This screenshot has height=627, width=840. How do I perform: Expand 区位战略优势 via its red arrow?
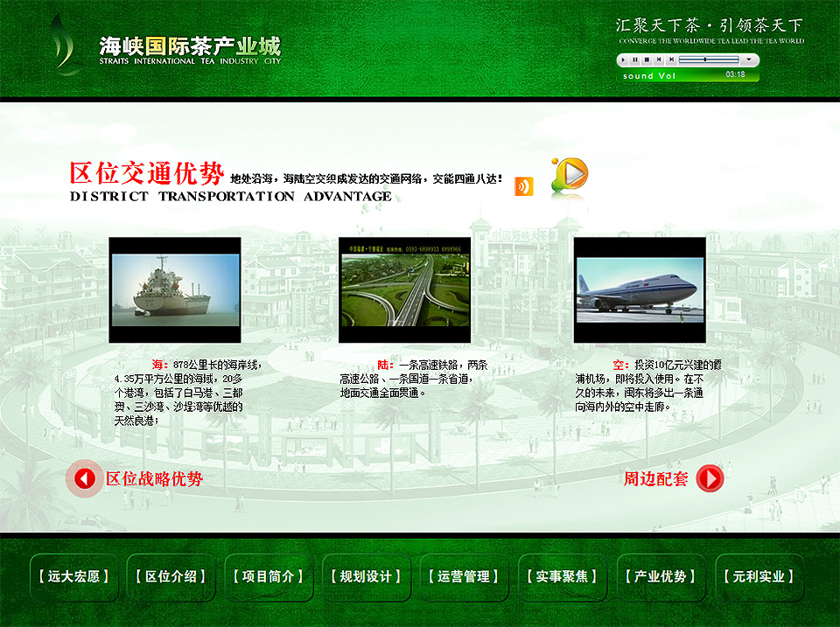click(85, 479)
